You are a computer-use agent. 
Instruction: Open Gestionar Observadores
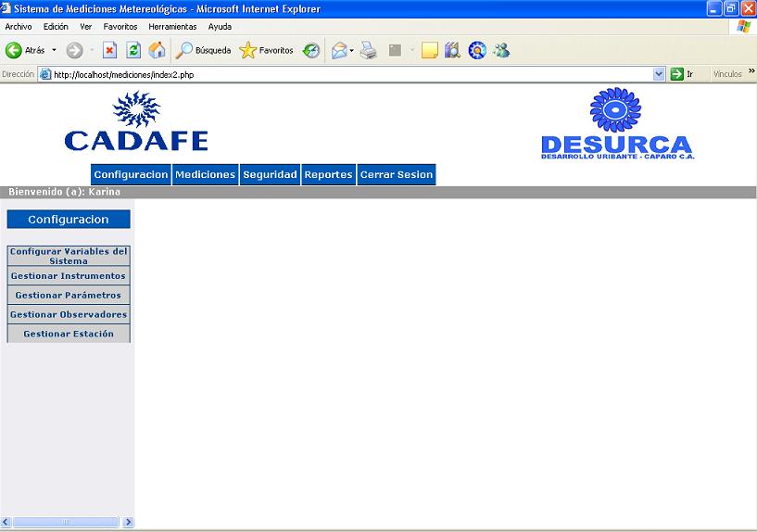(69, 314)
